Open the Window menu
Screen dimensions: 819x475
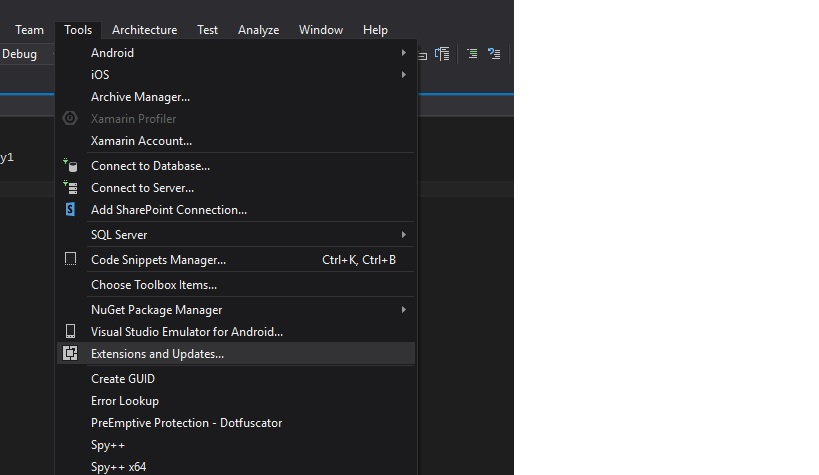321,30
